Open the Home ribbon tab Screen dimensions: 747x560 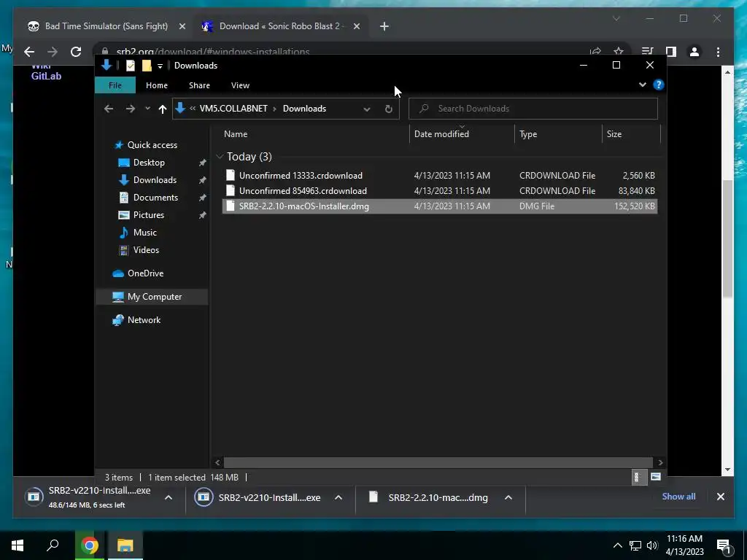point(156,85)
